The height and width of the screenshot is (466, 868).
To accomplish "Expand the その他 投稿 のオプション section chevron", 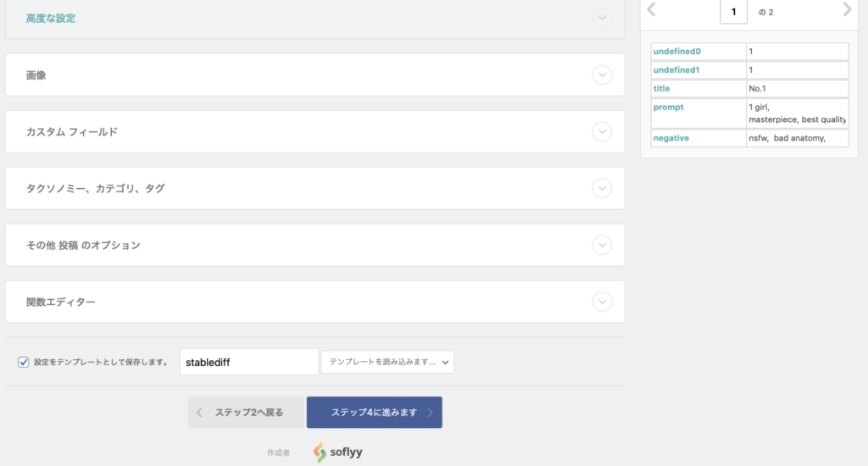I will (x=602, y=245).
